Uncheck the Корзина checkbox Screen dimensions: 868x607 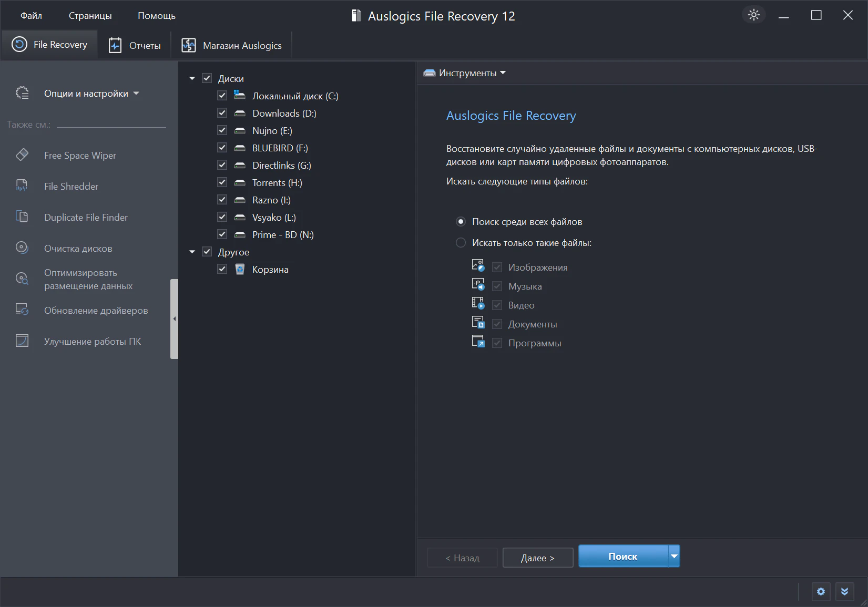click(222, 269)
